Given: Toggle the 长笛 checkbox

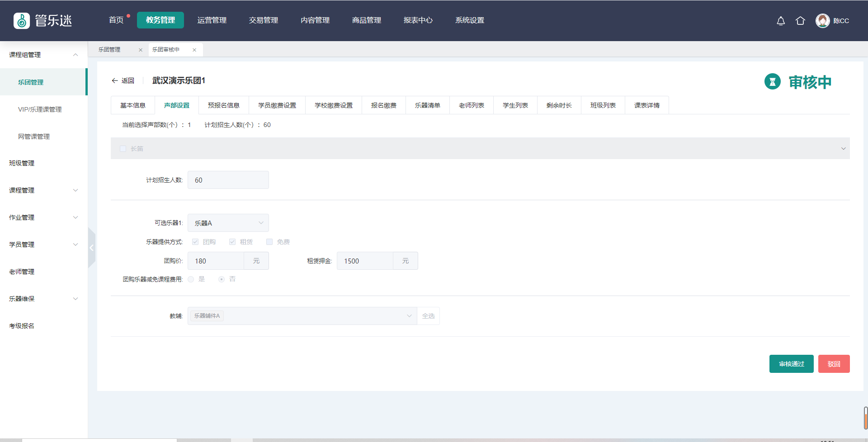Looking at the screenshot, I should [x=123, y=149].
